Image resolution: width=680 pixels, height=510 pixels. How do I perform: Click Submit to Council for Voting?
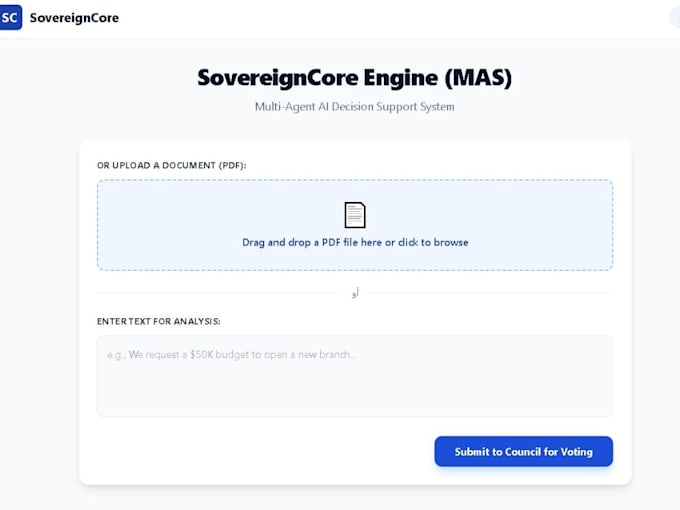(523, 451)
